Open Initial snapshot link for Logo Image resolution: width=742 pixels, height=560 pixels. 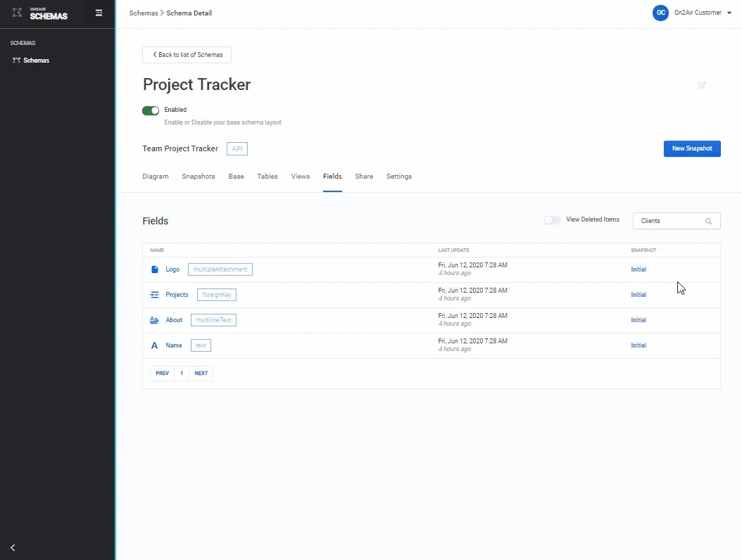(639, 269)
